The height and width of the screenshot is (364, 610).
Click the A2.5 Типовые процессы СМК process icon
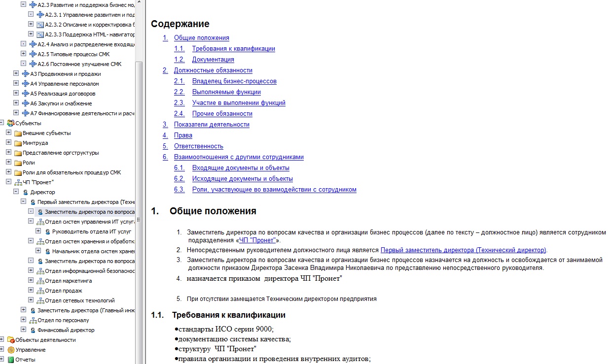[x=33, y=54]
